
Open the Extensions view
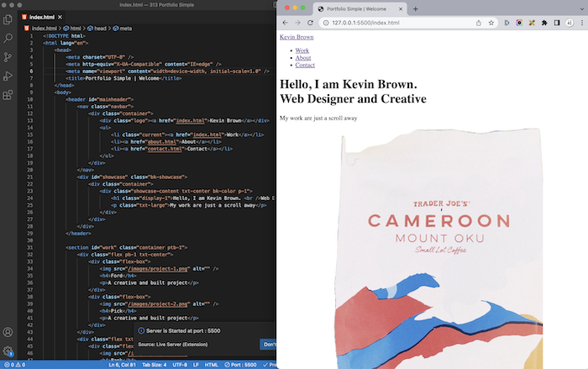point(8,95)
